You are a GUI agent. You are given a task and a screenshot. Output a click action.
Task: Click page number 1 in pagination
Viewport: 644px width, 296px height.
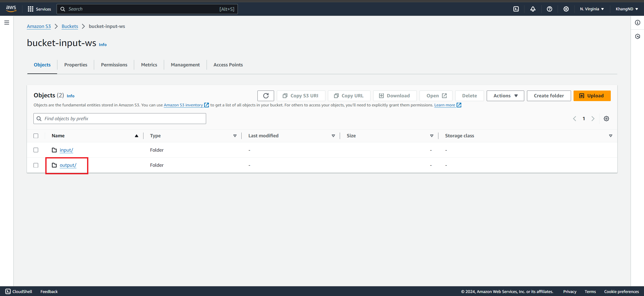584,119
